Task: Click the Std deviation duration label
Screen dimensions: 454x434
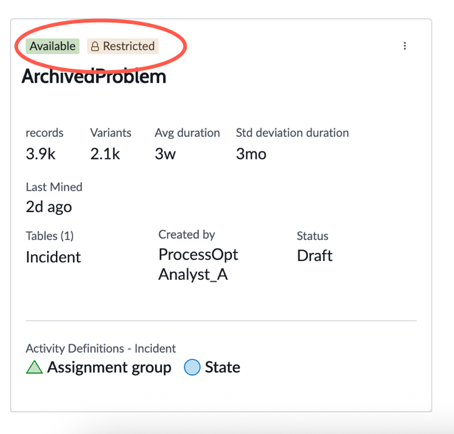Action: tap(292, 133)
